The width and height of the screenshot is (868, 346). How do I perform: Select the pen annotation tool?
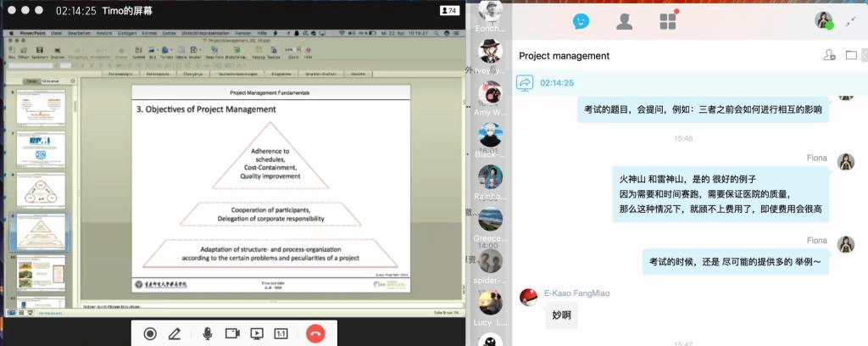175,334
